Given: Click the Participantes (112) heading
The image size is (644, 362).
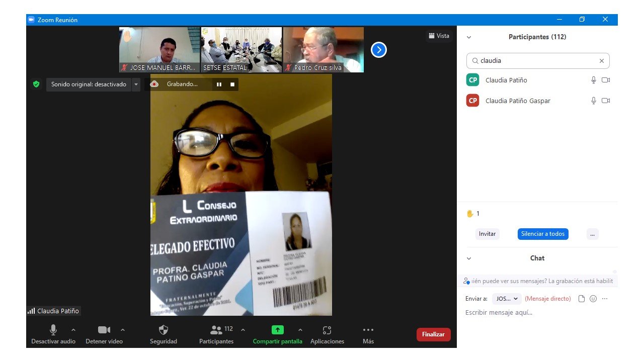Looking at the screenshot, I should [x=537, y=37].
